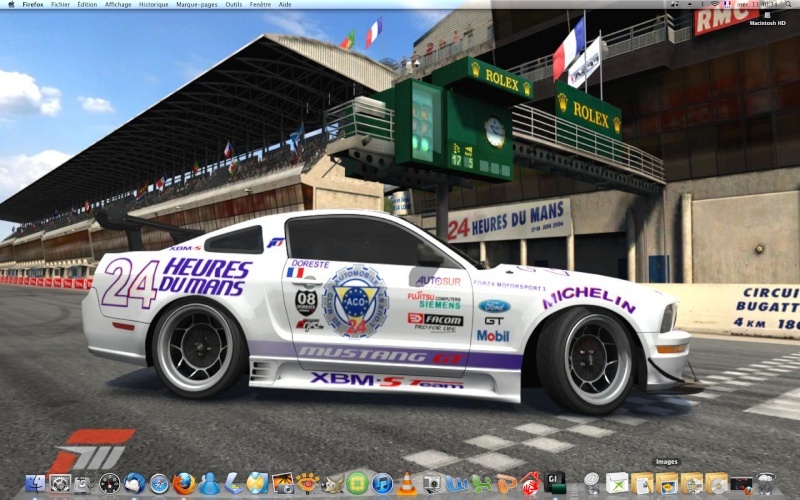
Task: Launch Thunderbird mail from the dock
Action: [134, 483]
